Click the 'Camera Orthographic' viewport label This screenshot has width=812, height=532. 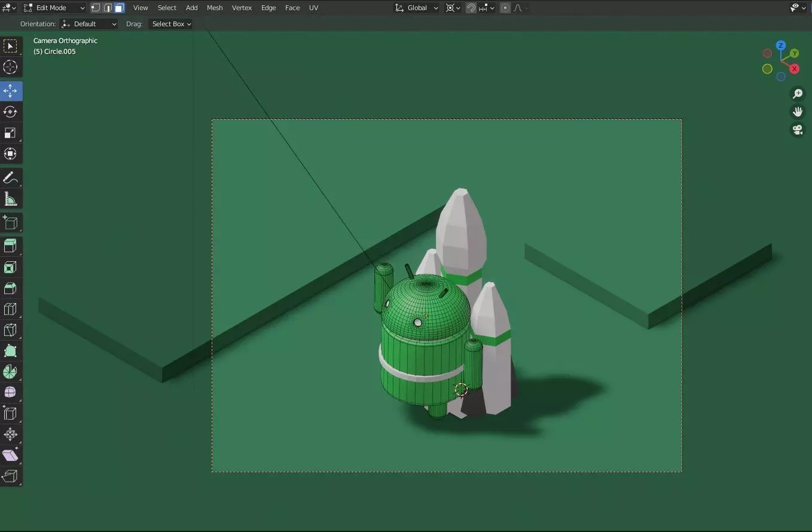(65, 41)
